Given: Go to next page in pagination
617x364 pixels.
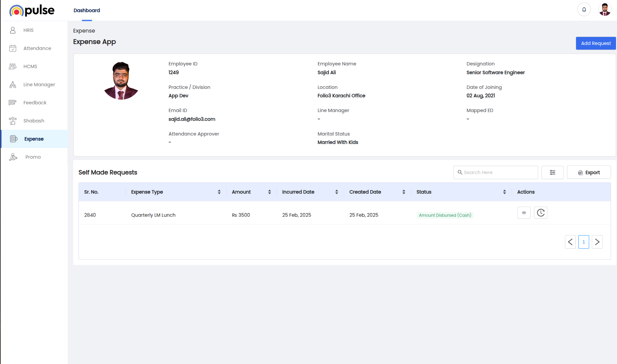Looking at the screenshot, I should [597, 242].
